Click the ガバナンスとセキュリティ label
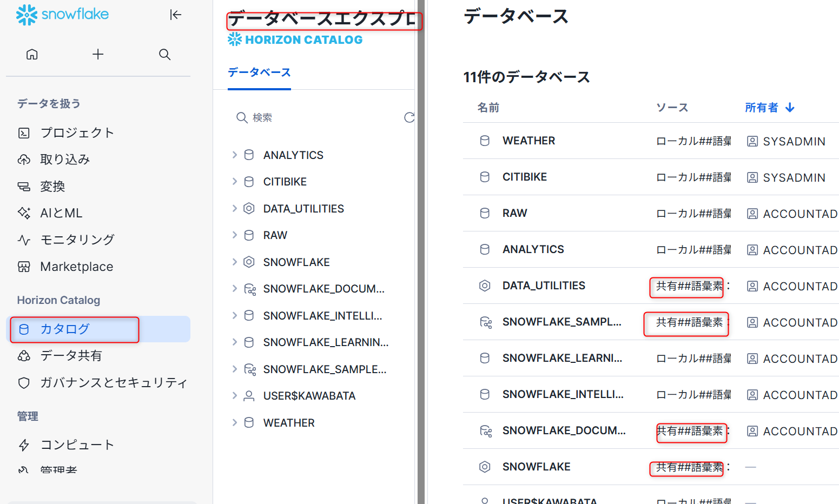 (x=114, y=383)
